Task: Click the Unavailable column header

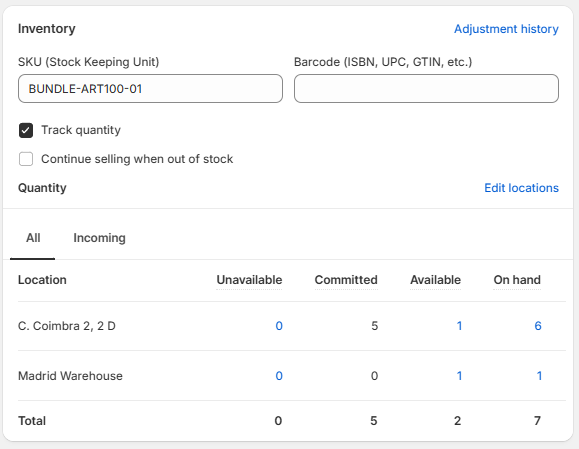Action: tap(249, 280)
